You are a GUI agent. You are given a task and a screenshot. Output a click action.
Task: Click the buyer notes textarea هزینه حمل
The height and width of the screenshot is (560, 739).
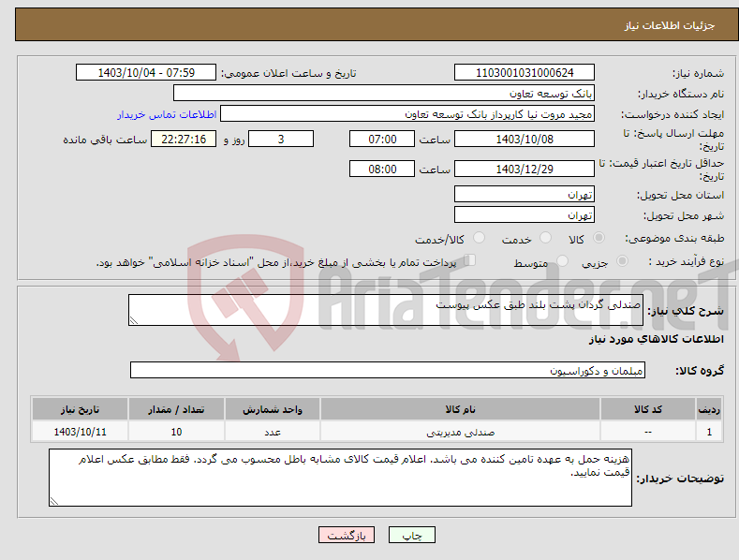click(340, 478)
